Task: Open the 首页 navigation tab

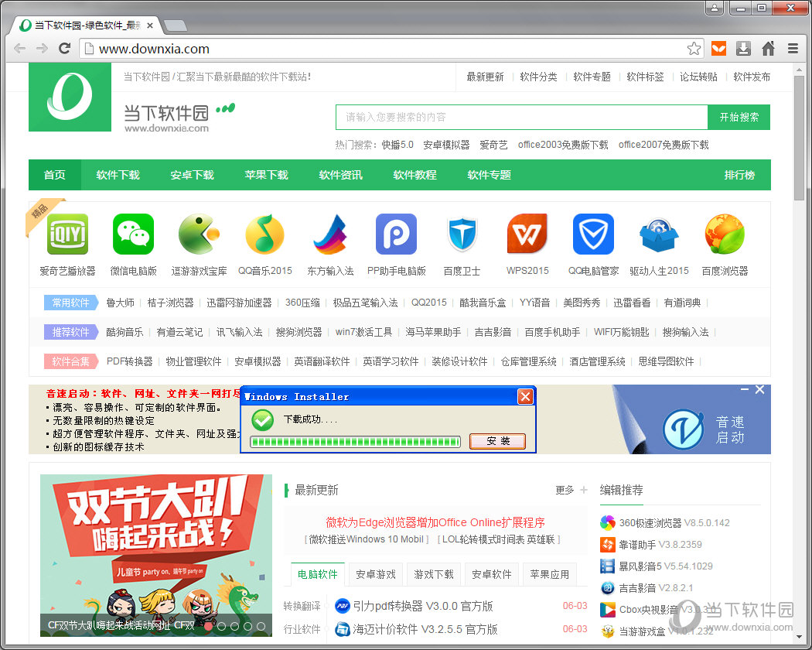Action: click(x=55, y=175)
